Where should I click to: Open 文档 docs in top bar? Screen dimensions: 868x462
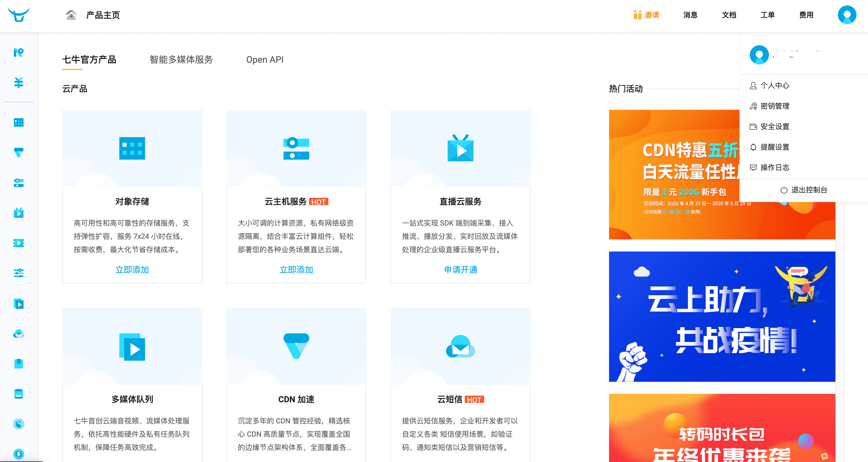(729, 15)
